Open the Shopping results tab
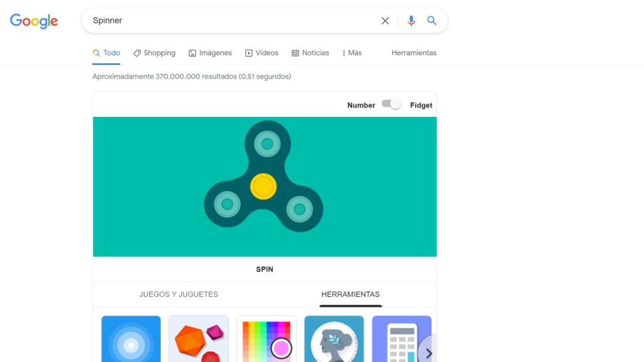The width and height of the screenshot is (644, 362). (155, 53)
